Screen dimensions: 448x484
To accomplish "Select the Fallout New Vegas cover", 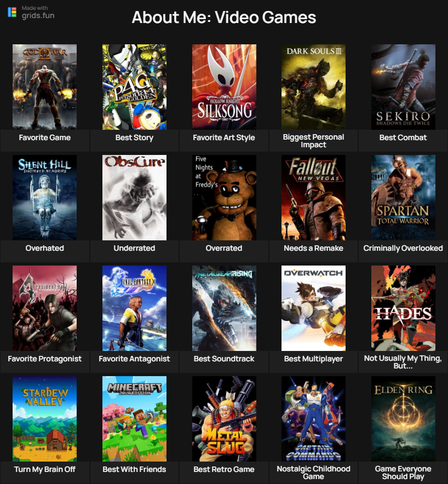I will pos(313,198).
